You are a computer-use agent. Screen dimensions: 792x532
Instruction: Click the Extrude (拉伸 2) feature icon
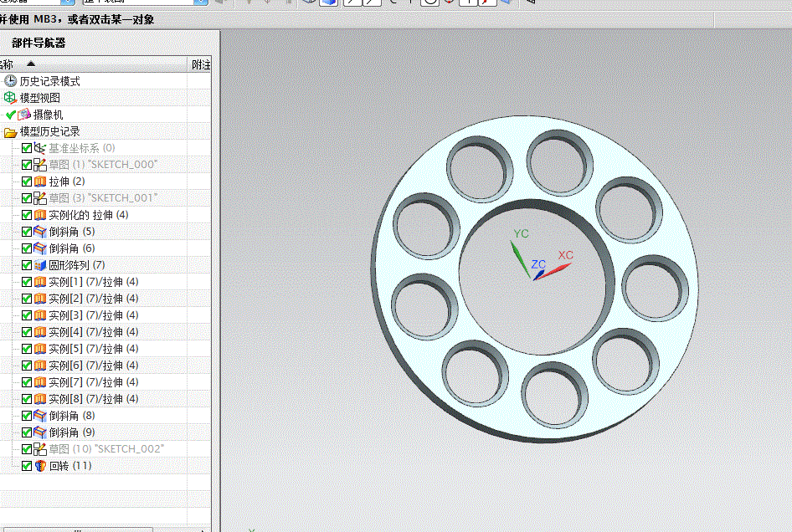(40, 182)
